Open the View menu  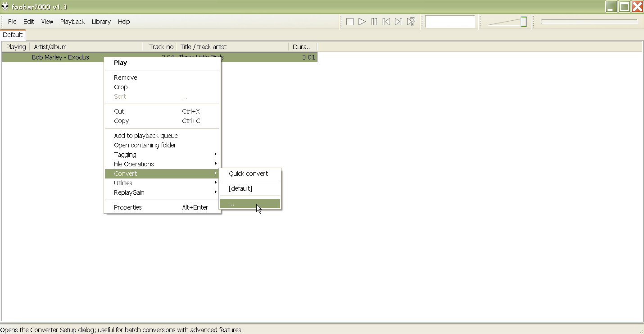(47, 22)
